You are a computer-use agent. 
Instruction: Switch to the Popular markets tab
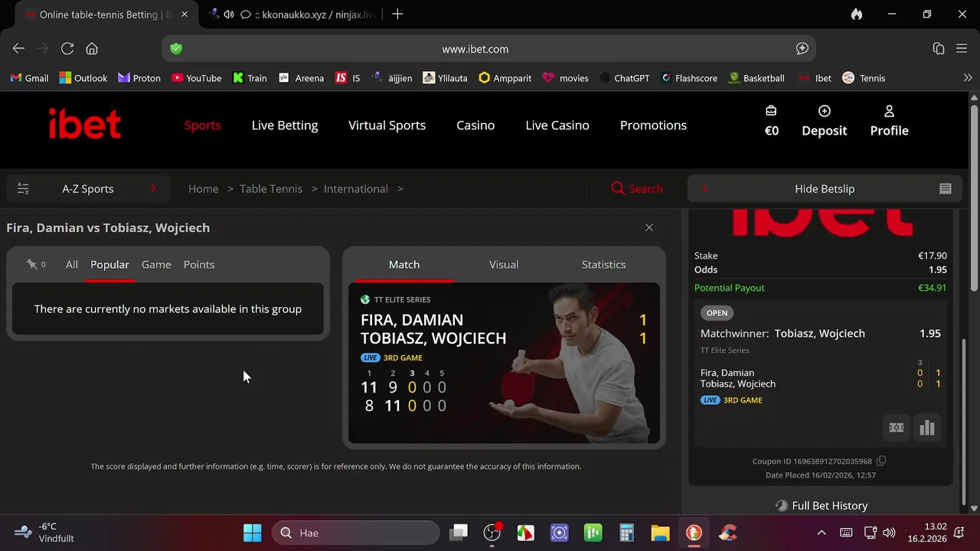(109, 265)
